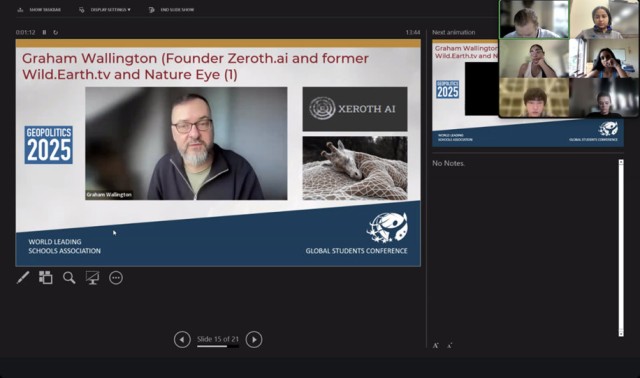The width and height of the screenshot is (640, 378).
Task: Select the middle-left participant video tile
Action: pyautogui.click(x=534, y=58)
